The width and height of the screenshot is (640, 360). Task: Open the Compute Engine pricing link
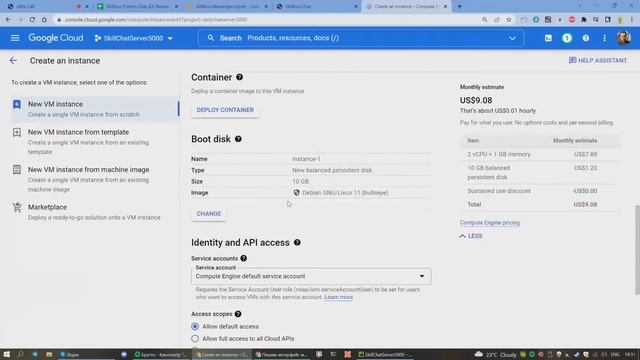click(489, 222)
